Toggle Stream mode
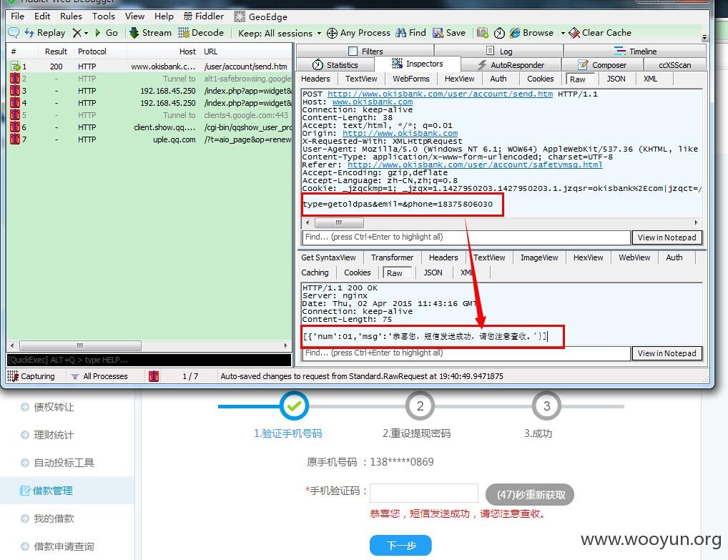Screen dimensions: 728x560 [150, 32]
